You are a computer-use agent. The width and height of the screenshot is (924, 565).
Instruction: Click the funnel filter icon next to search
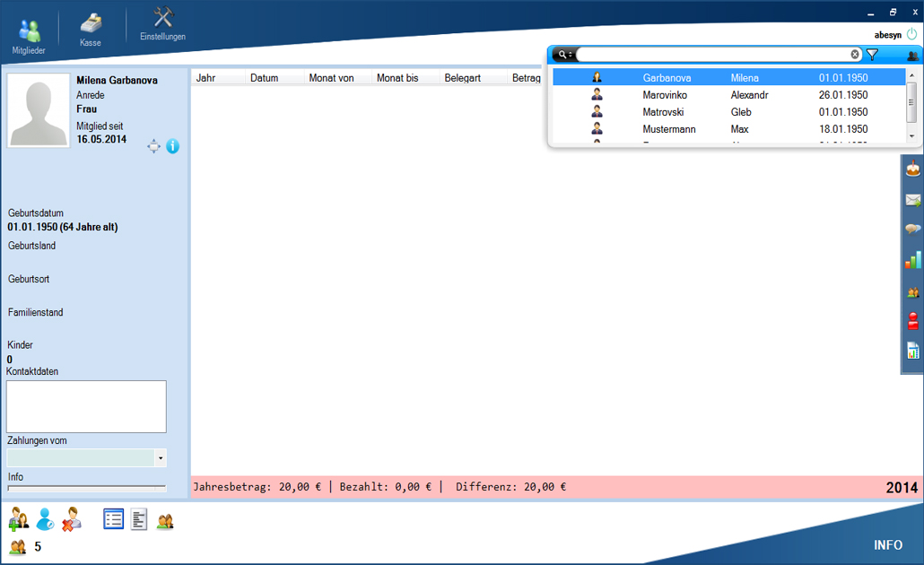click(872, 55)
